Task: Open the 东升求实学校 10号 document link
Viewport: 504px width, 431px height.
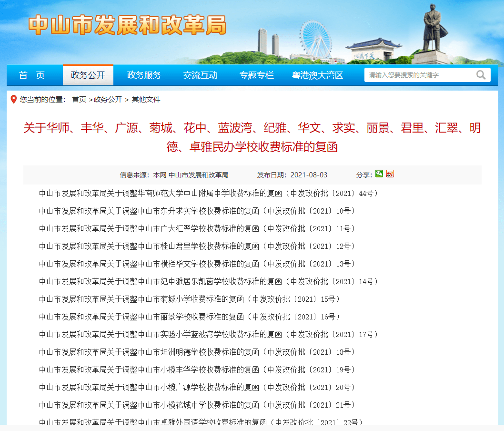Action: (x=197, y=211)
